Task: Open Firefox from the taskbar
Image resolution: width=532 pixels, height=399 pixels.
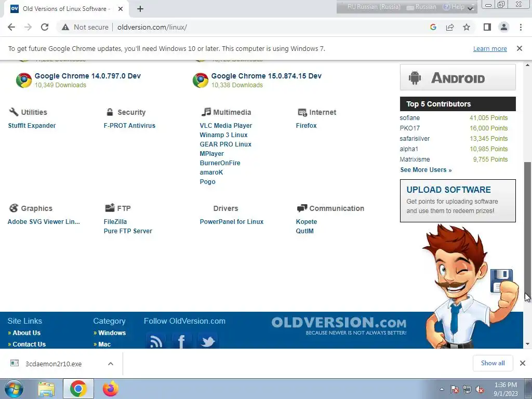Action: (x=111, y=389)
